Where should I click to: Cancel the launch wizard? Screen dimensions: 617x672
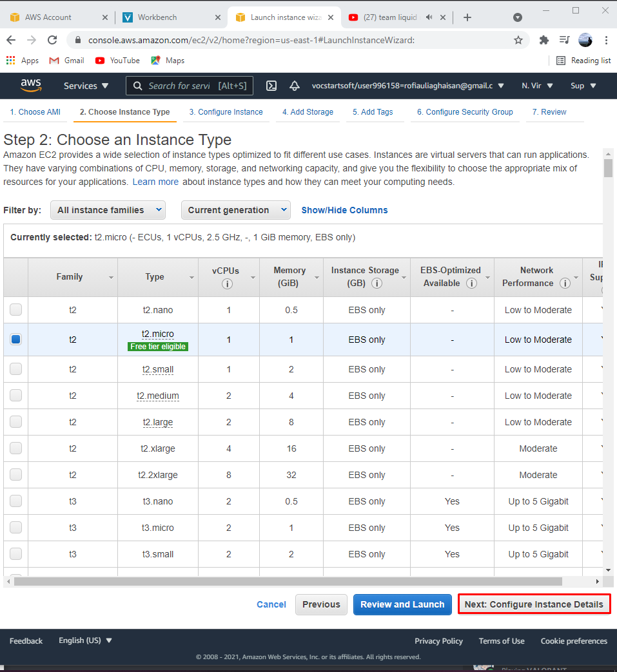click(271, 604)
